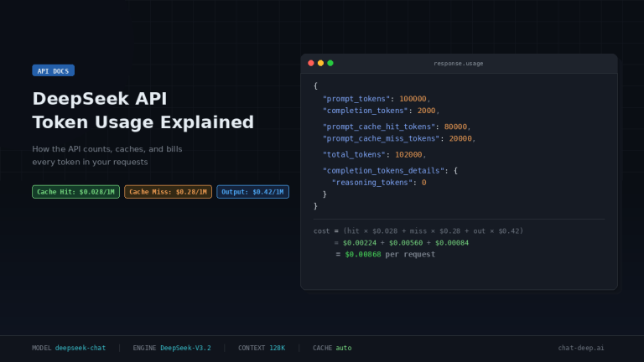Open the chat-deep.ai link in footer
The height and width of the screenshot is (362, 644).
pyautogui.click(x=581, y=348)
